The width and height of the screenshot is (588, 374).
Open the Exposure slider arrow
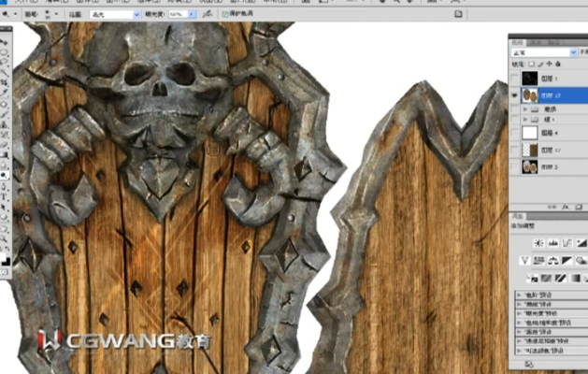point(192,14)
